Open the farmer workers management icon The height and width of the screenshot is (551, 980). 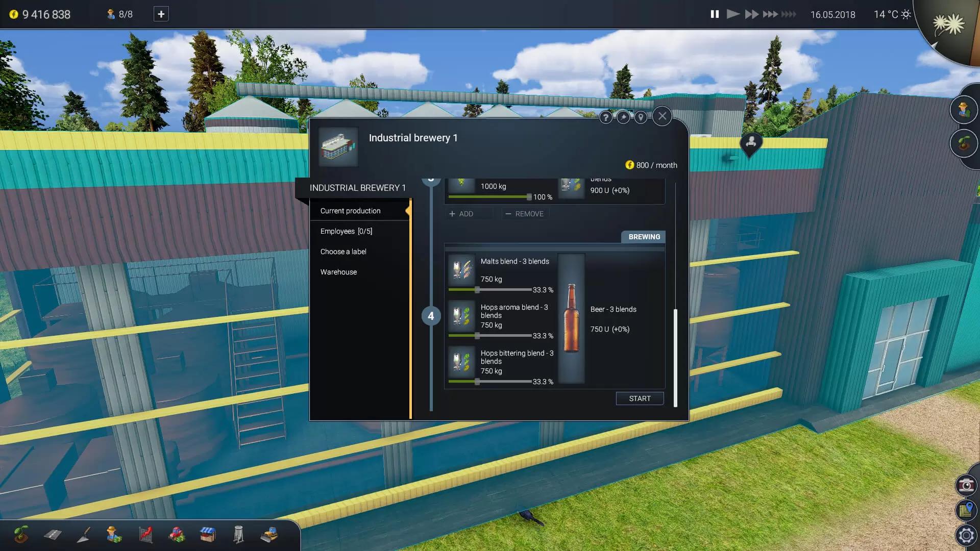(x=114, y=535)
